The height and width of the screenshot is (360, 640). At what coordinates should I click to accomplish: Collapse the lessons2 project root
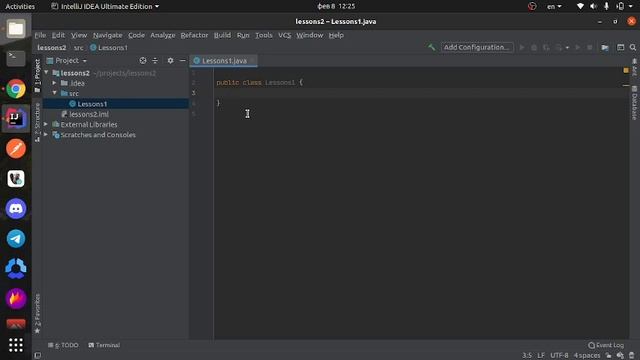[x=47, y=73]
